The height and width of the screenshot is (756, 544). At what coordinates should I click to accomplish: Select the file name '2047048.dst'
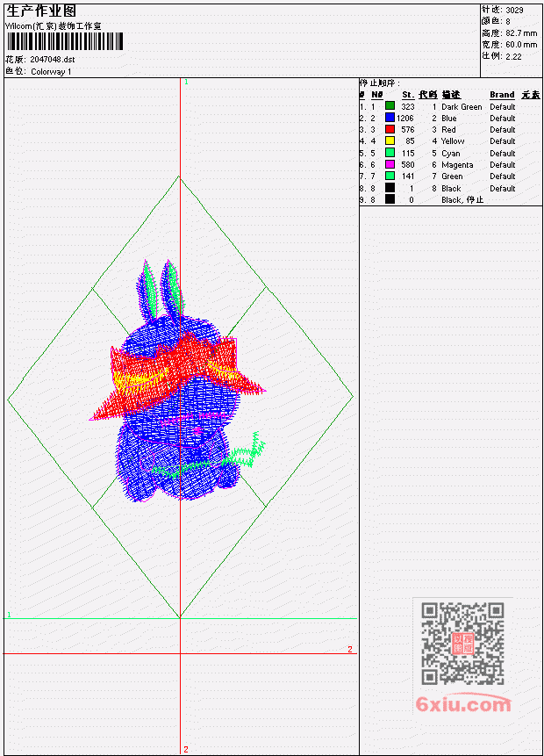[x=52, y=60]
